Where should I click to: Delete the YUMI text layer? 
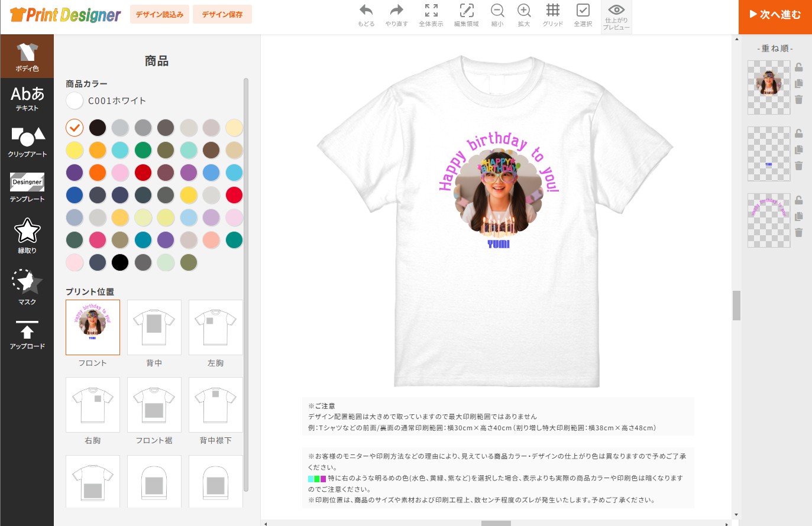[x=798, y=166]
